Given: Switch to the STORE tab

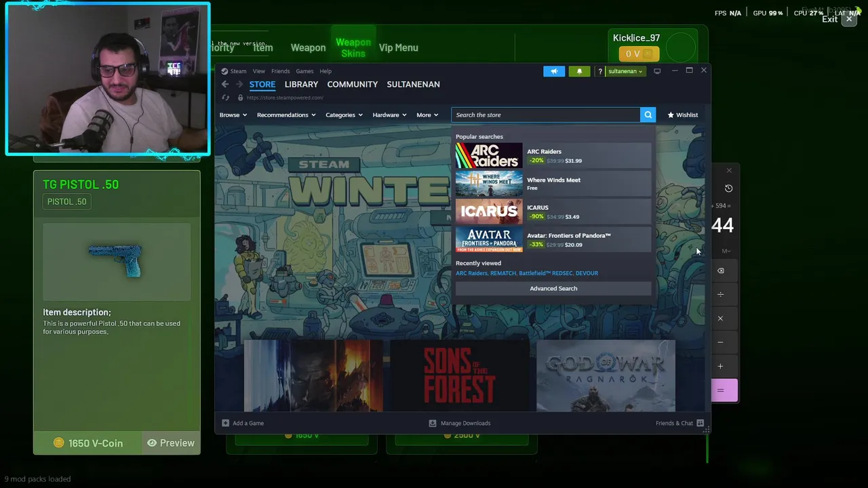Looking at the screenshot, I should [x=262, y=84].
